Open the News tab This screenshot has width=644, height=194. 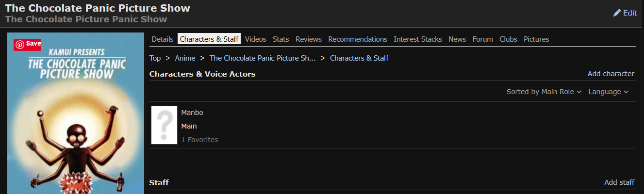(x=457, y=39)
